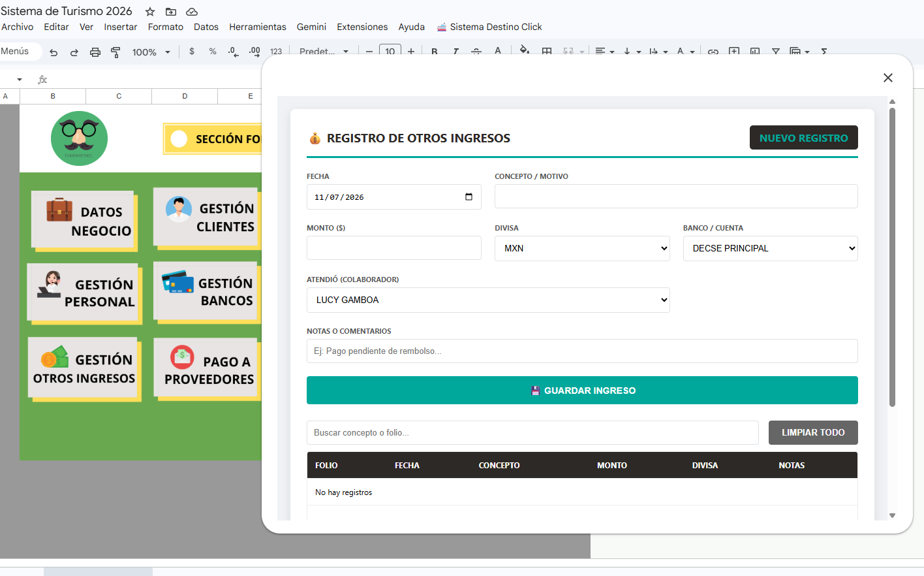Viewport: 924px width, 576px height.
Task: Open the vertical align dropdown
Action: (632, 52)
